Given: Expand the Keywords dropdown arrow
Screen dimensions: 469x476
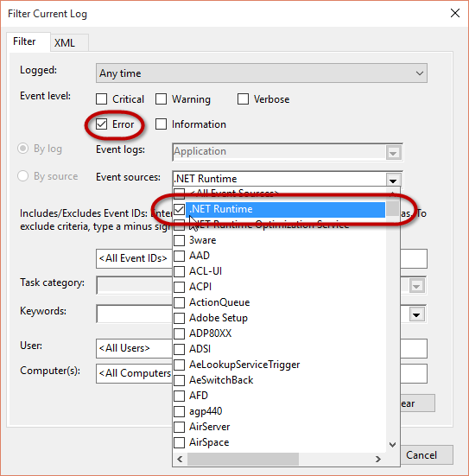Looking at the screenshot, I should (x=416, y=314).
